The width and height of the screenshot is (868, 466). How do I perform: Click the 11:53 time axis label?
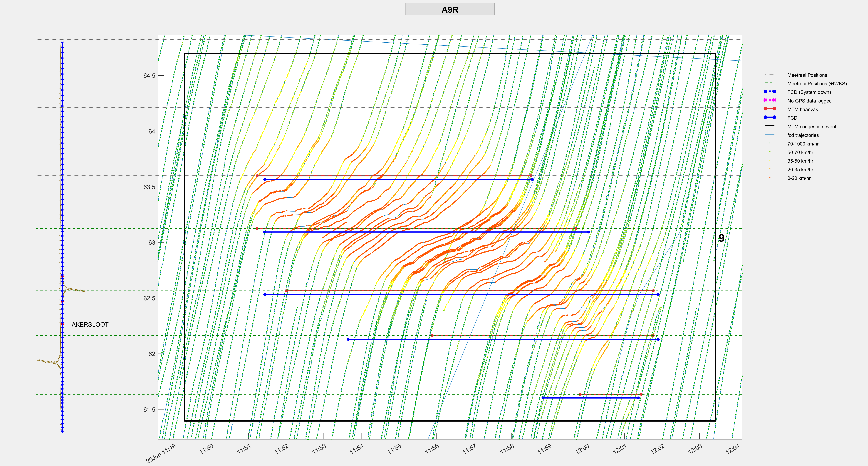(x=319, y=449)
